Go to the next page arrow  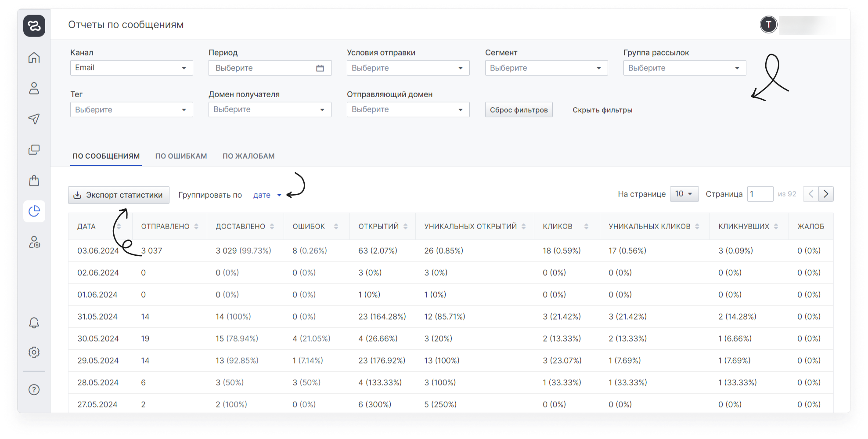[x=826, y=194]
